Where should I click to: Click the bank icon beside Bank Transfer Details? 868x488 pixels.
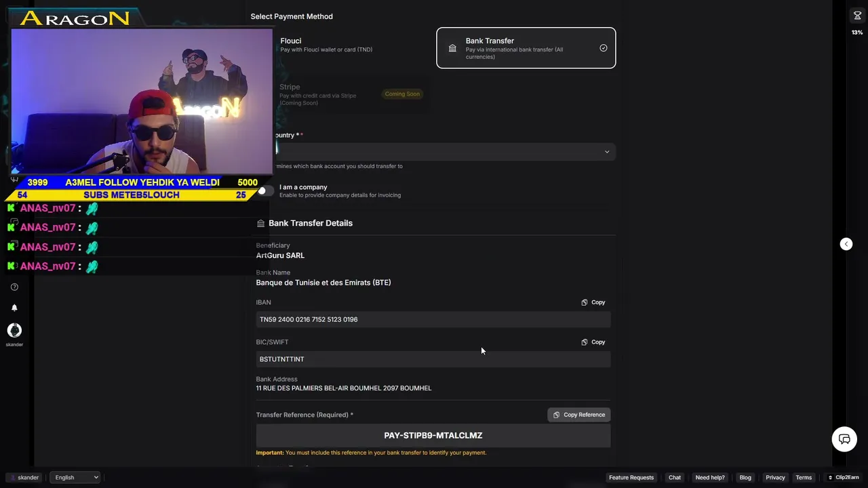(260, 223)
